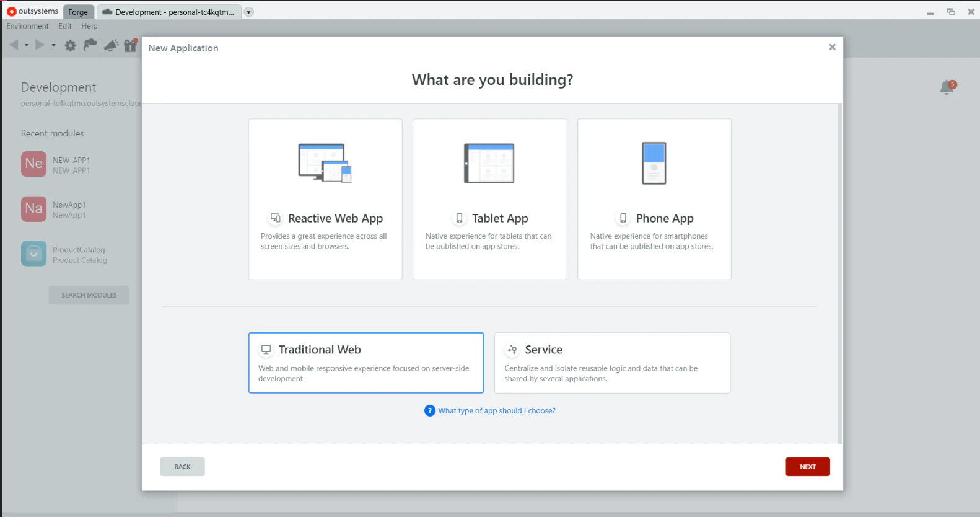This screenshot has height=517, width=980.
Task: Select the Reactive Web App title
Action: 335,218
